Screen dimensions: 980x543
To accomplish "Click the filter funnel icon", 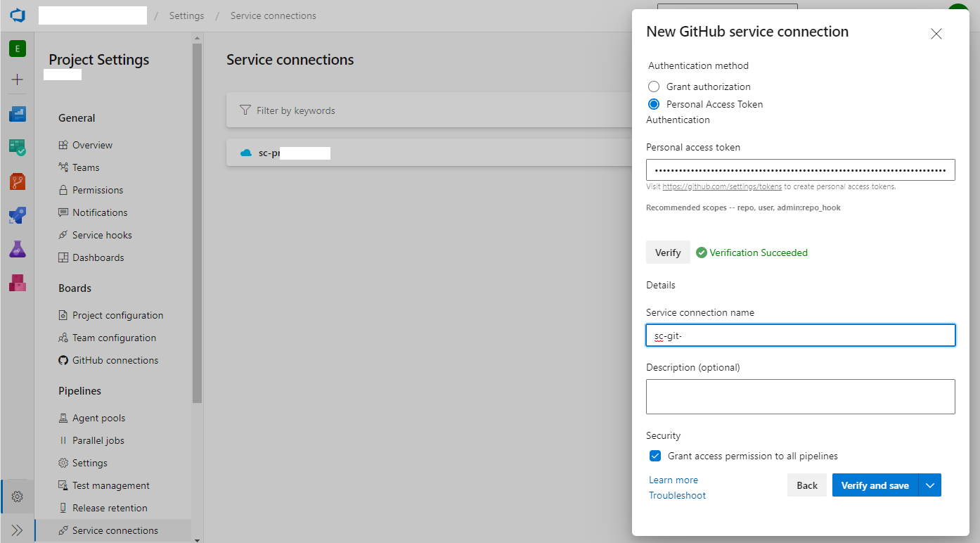I will pyautogui.click(x=245, y=110).
